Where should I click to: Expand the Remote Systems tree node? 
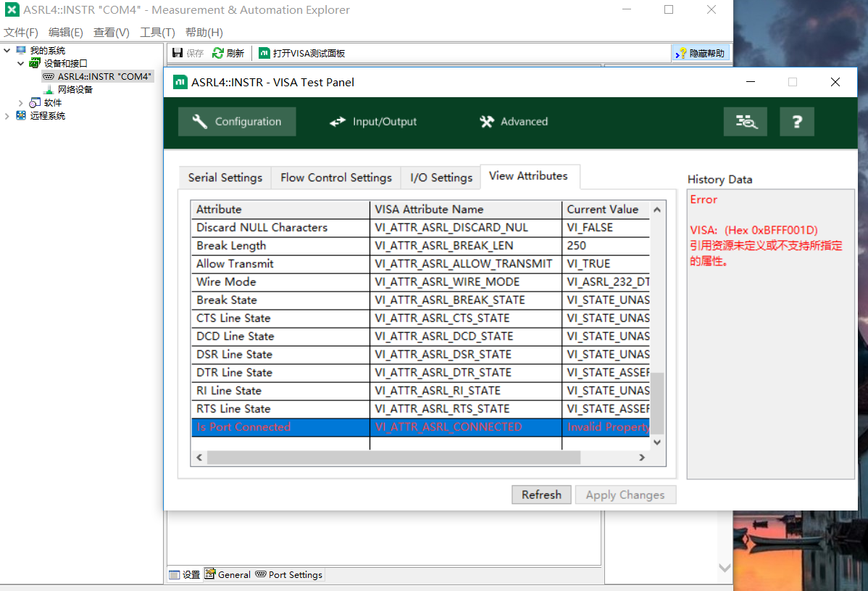pyautogui.click(x=7, y=116)
